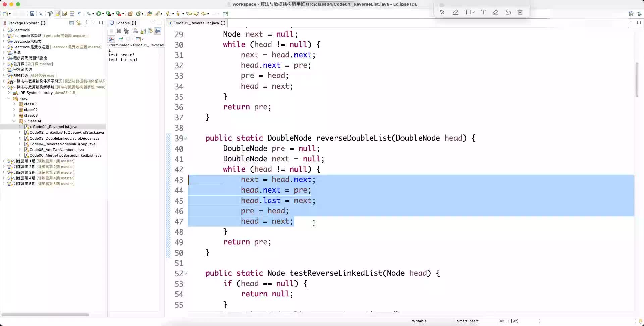Click the New file wizard icon

point(5,14)
